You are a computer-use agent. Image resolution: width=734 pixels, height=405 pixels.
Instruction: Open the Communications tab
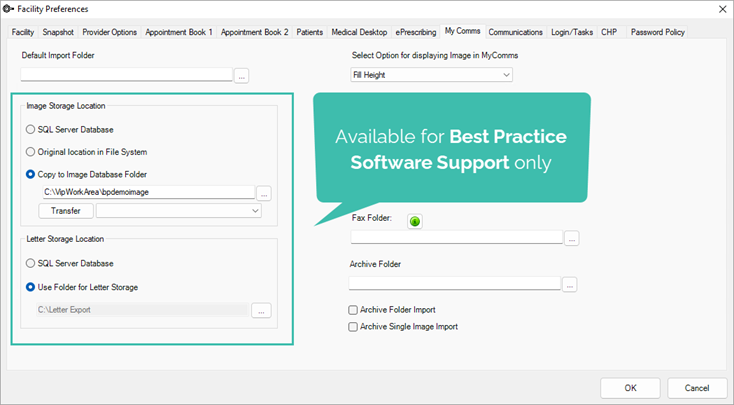(515, 32)
